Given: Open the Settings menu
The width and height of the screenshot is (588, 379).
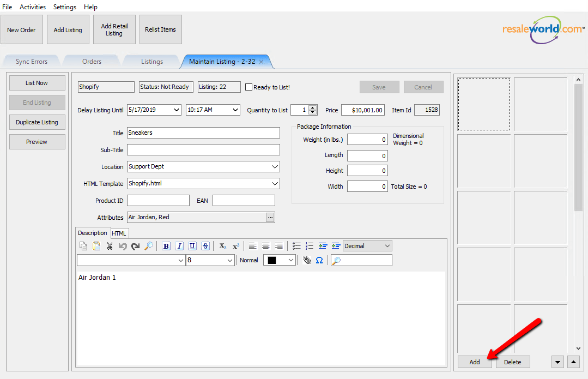Looking at the screenshot, I should point(64,7).
